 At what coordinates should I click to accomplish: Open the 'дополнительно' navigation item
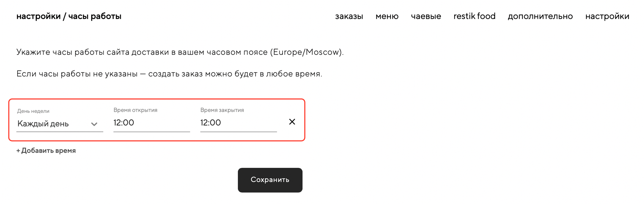coord(540,16)
